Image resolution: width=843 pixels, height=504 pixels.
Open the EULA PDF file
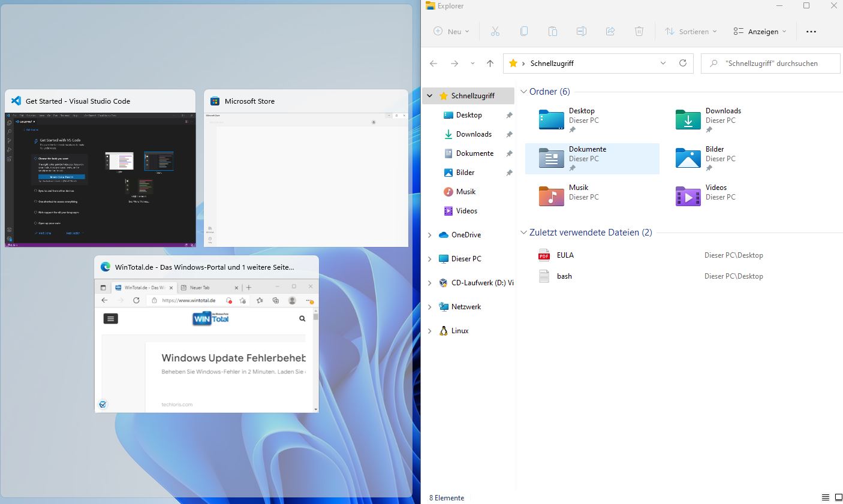point(565,255)
